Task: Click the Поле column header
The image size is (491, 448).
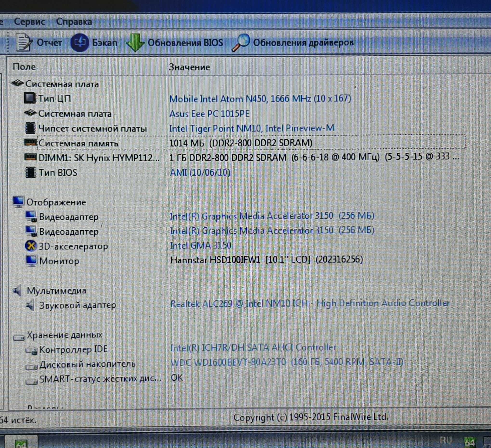Action: 24,67
